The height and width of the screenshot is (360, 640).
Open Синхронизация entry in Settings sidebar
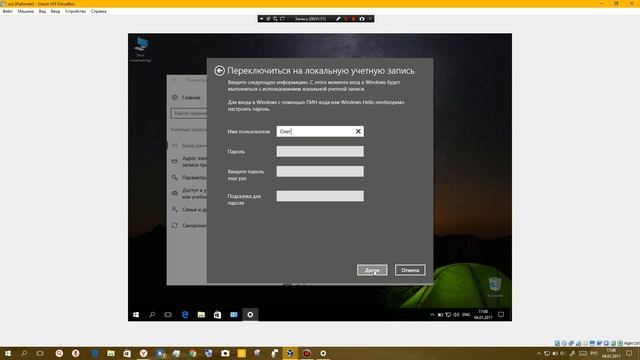pos(189,225)
